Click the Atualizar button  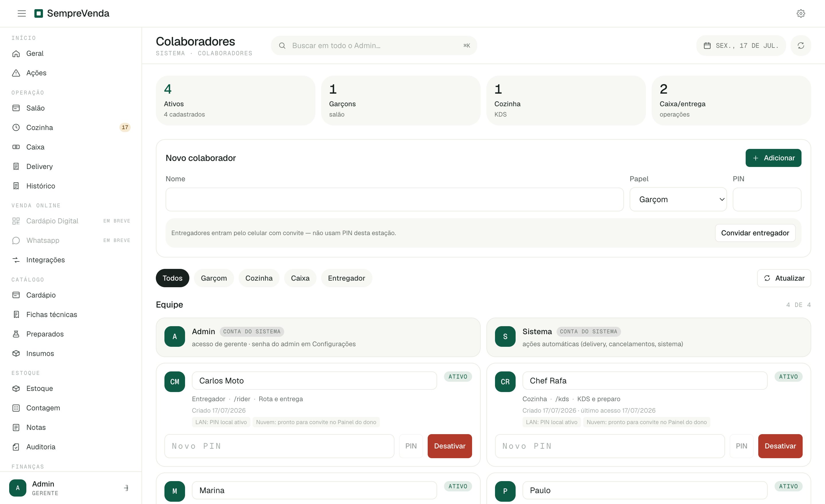tap(784, 278)
